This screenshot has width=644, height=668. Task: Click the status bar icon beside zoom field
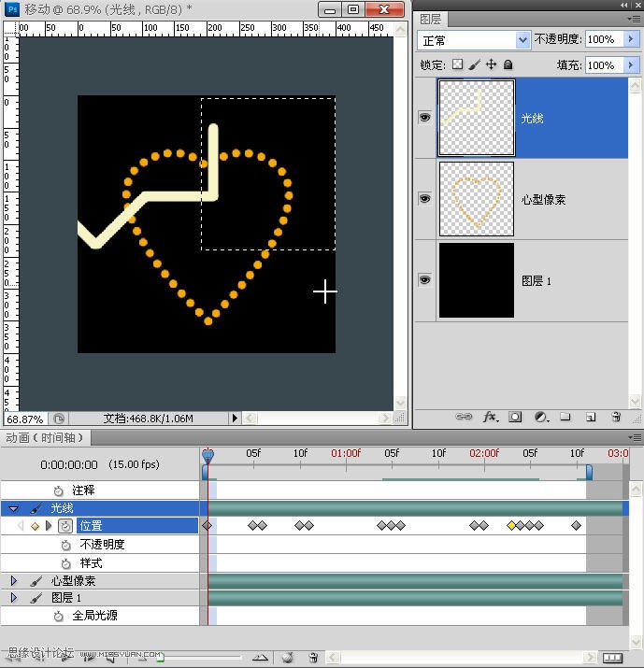tap(59, 419)
